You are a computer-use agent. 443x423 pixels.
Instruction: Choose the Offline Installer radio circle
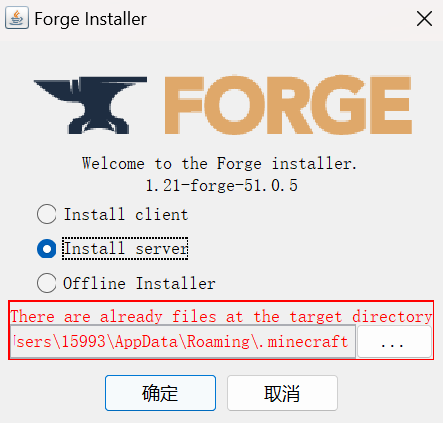[x=46, y=283]
